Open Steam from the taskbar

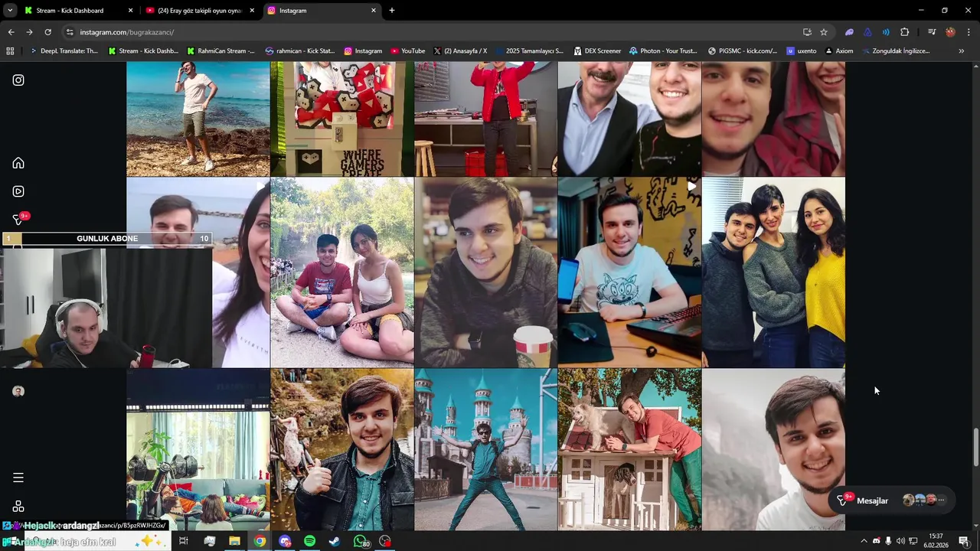coord(335,541)
